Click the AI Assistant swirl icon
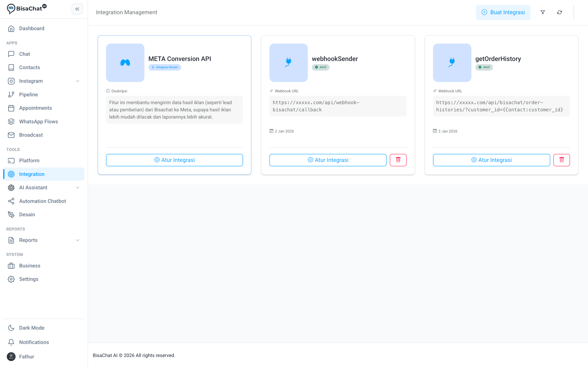The image size is (588, 367). [x=11, y=188]
